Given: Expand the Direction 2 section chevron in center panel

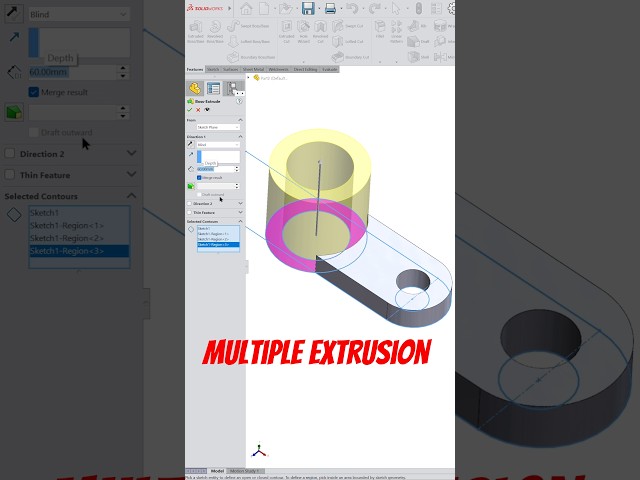Looking at the screenshot, I should pos(240,203).
